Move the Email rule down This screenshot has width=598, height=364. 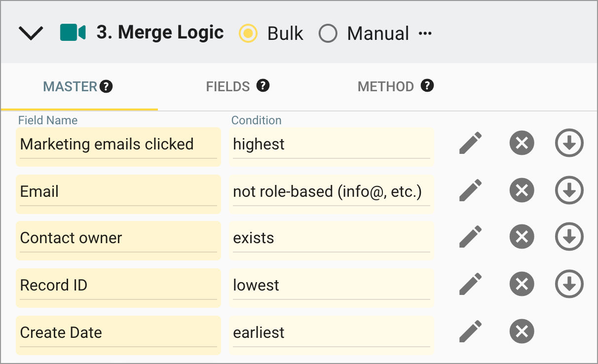pyautogui.click(x=569, y=190)
